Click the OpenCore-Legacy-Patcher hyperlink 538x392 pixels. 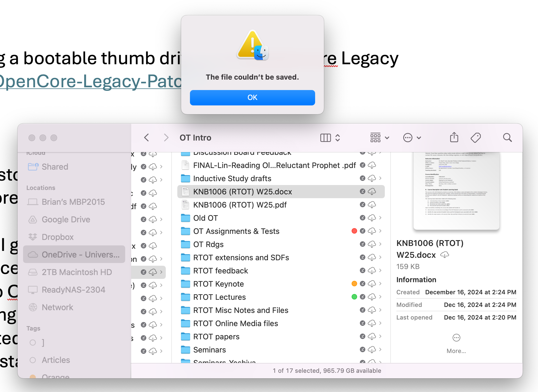(91, 82)
